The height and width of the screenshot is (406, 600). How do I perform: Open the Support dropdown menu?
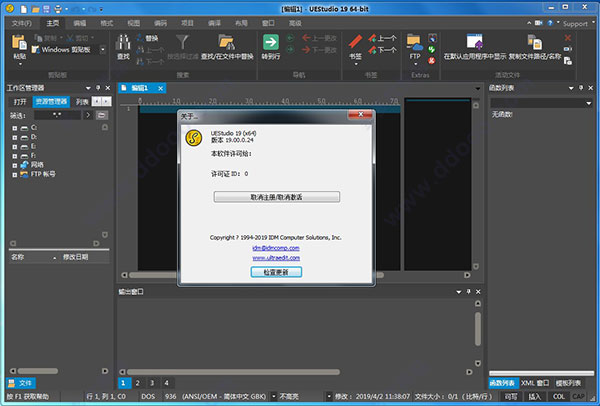click(x=578, y=23)
